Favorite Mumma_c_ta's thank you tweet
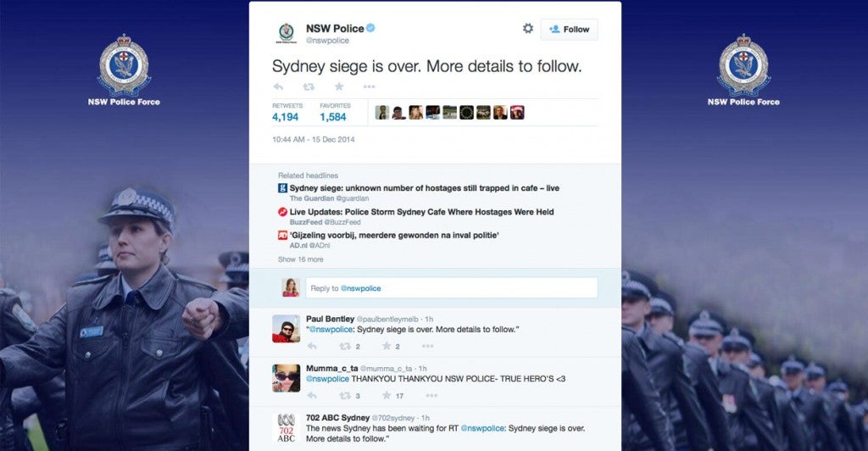 point(387,395)
